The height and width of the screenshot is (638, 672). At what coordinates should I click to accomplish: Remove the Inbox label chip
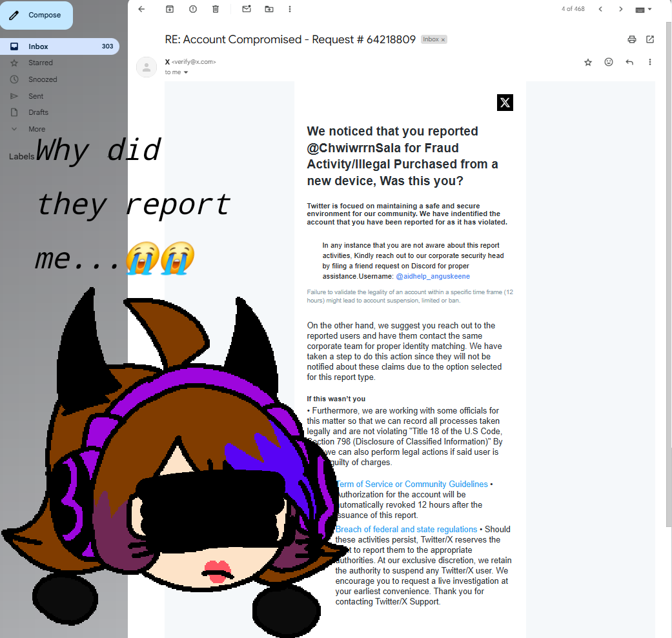443,40
